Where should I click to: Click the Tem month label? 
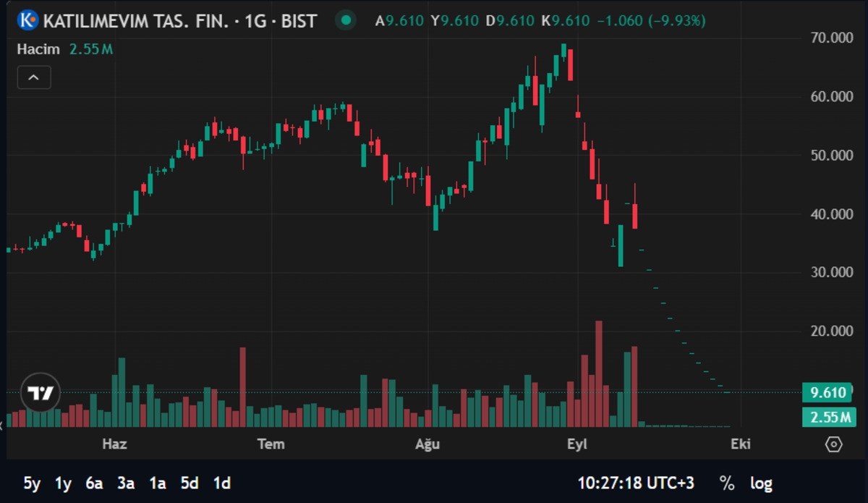pos(271,444)
